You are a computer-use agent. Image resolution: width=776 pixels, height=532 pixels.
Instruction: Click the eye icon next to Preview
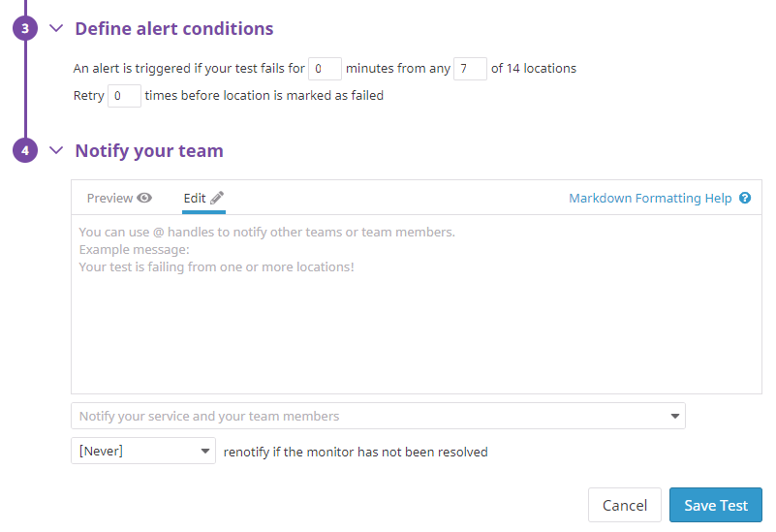[x=144, y=198]
